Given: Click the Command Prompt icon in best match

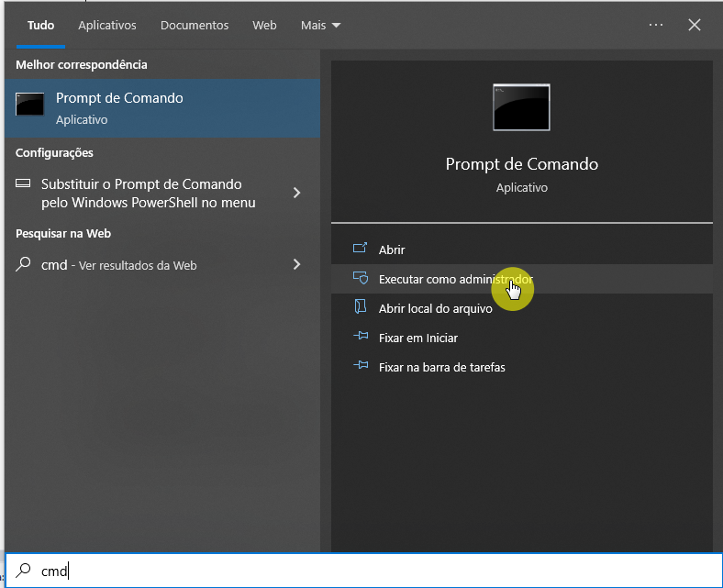Looking at the screenshot, I should (30, 105).
